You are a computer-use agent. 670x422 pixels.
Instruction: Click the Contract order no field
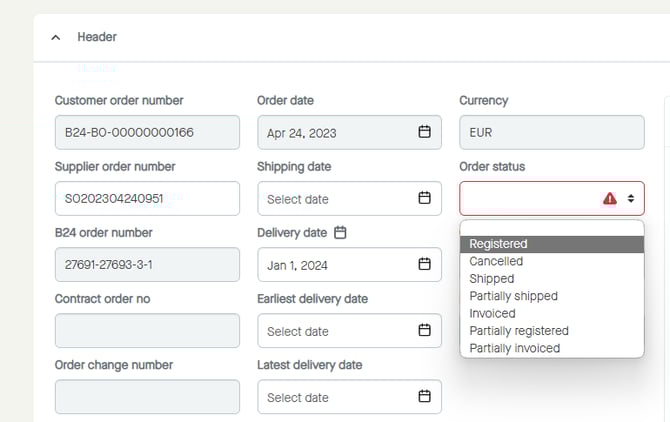(x=147, y=330)
